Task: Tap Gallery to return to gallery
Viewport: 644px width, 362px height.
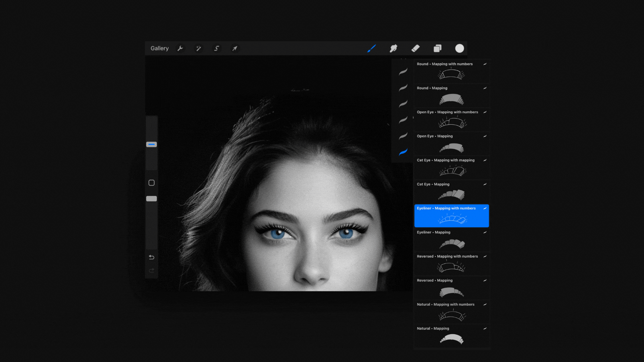Action: [x=159, y=48]
